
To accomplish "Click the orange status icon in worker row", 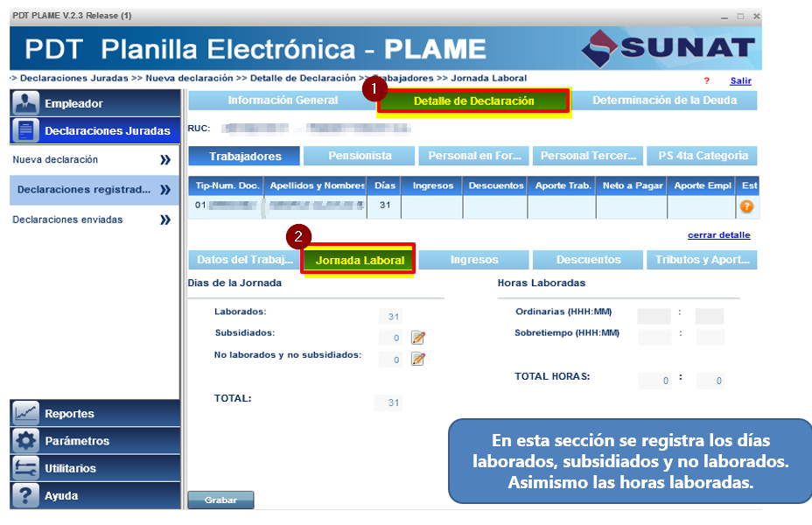I will tap(746, 206).
